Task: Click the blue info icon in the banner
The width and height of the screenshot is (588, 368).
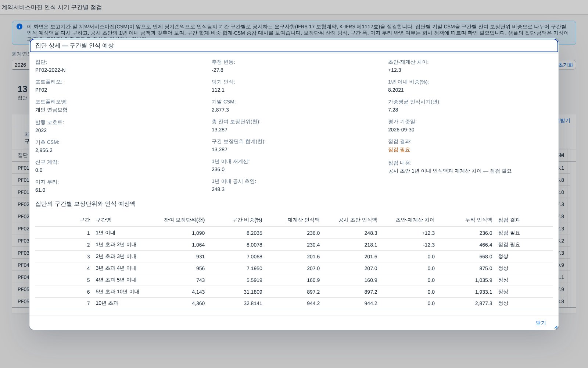Action: pyautogui.click(x=19, y=26)
